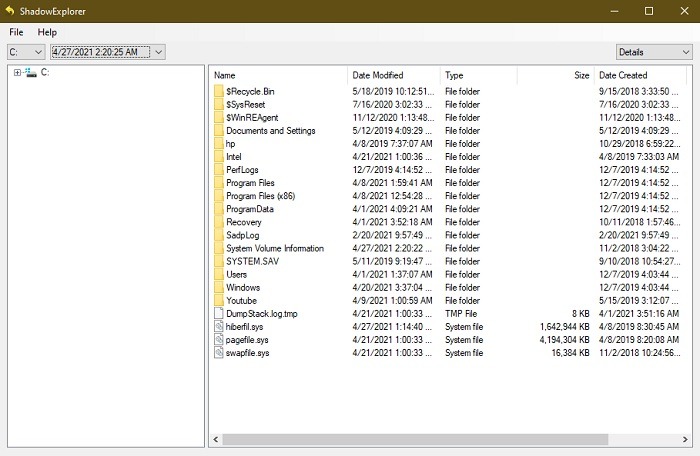Click the "SadpLog" folder name

pyautogui.click(x=242, y=235)
